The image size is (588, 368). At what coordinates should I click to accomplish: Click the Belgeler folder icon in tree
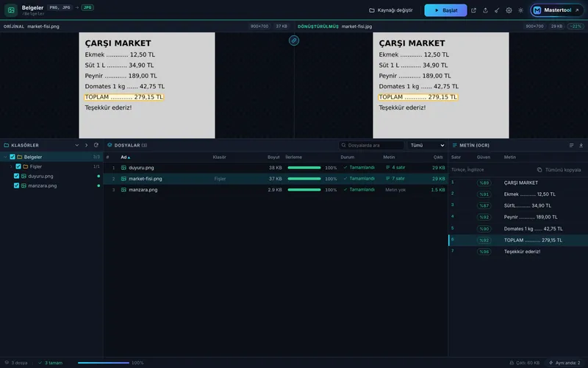(x=20, y=157)
